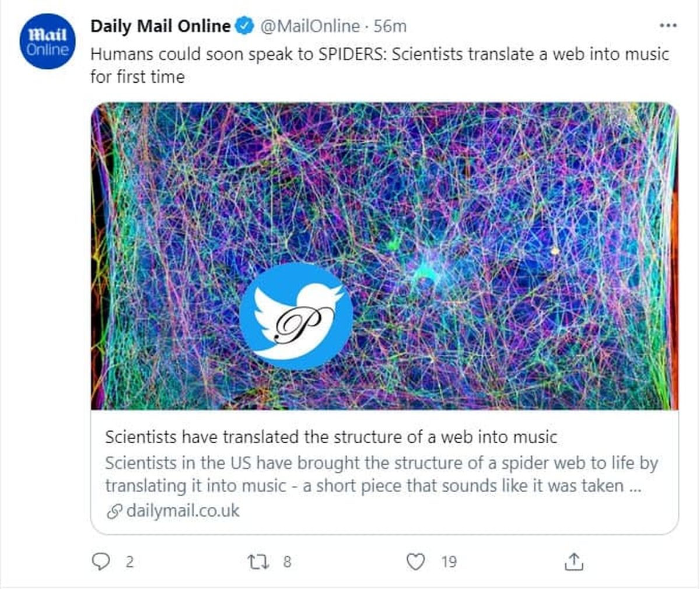Open the tweet's three-dot more menu

coord(667,26)
